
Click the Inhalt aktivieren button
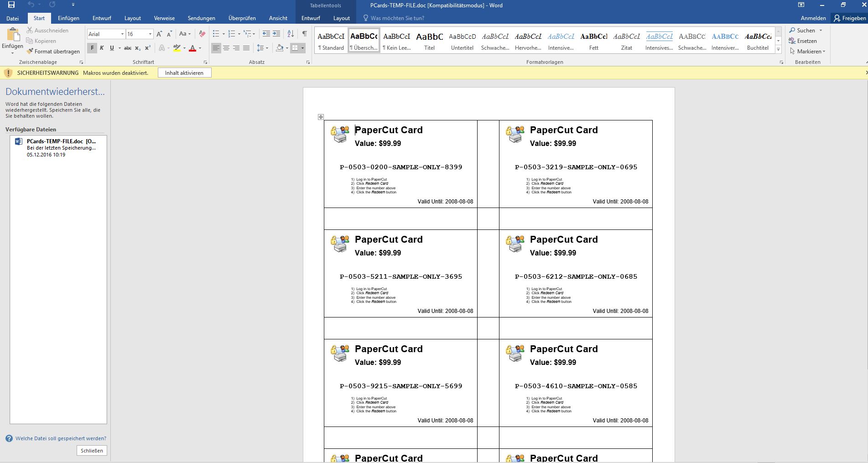coord(184,73)
